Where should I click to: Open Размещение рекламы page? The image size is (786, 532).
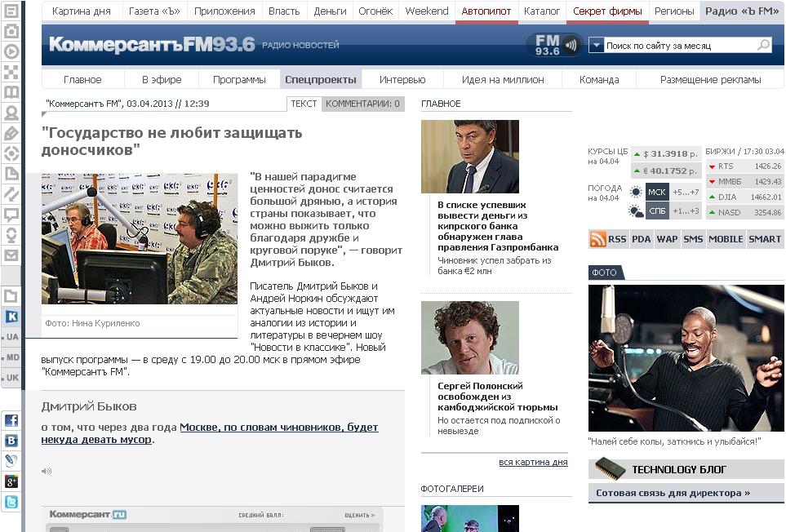(710, 80)
